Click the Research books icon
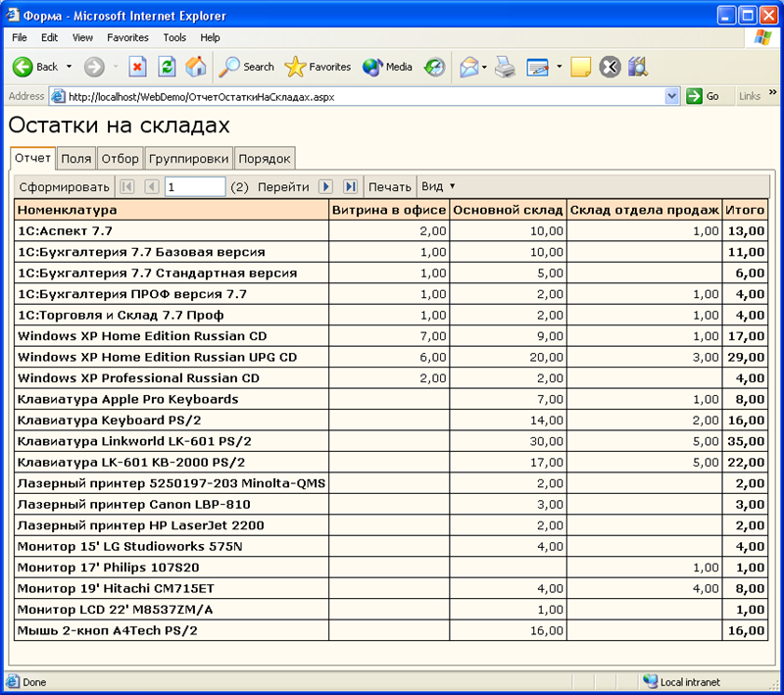This screenshot has width=784, height=695. [x=638, y=67]
